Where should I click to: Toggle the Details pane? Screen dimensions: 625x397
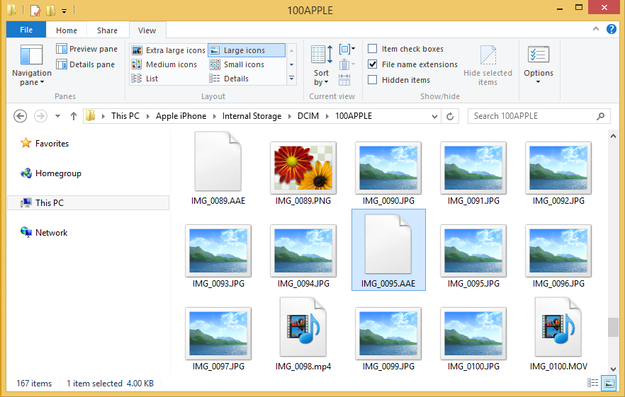(86, 64)
